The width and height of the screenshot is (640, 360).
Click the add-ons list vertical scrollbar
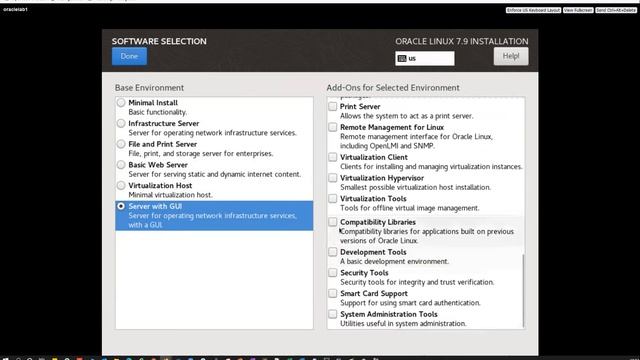[x=523, y=291]
